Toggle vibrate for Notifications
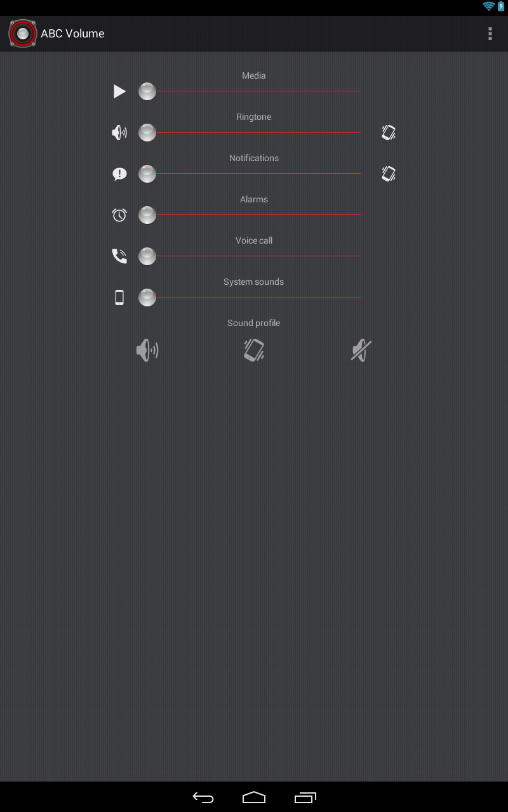This screenshot has width=508, height=812. point(389,174)
